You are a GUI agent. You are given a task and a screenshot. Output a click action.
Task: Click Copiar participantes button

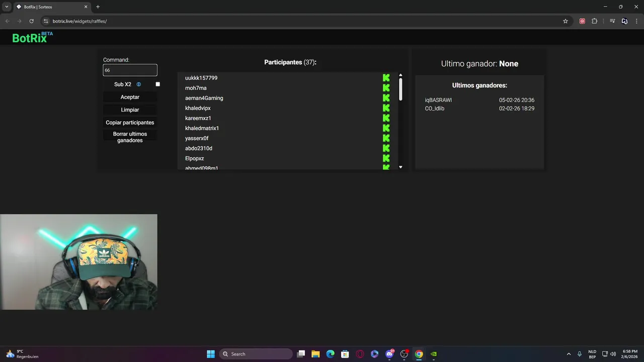coord(130,123)
